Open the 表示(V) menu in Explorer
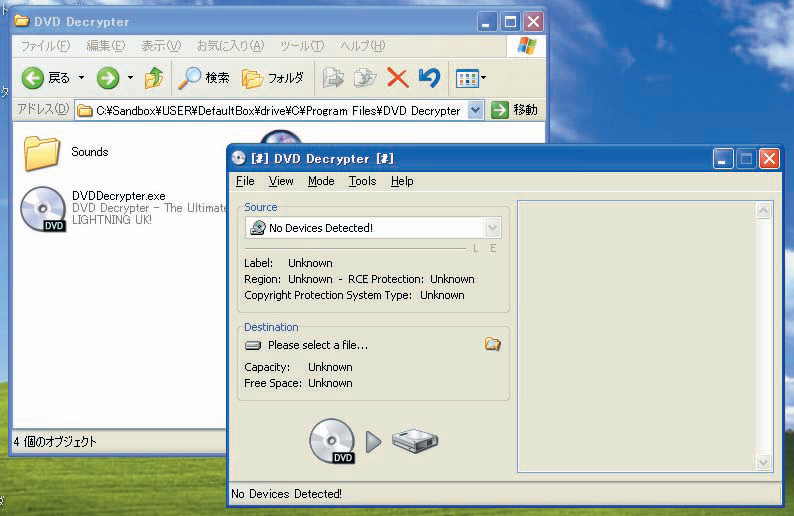The width and height of the screenshot is (794, 516). tap(161, 46)
